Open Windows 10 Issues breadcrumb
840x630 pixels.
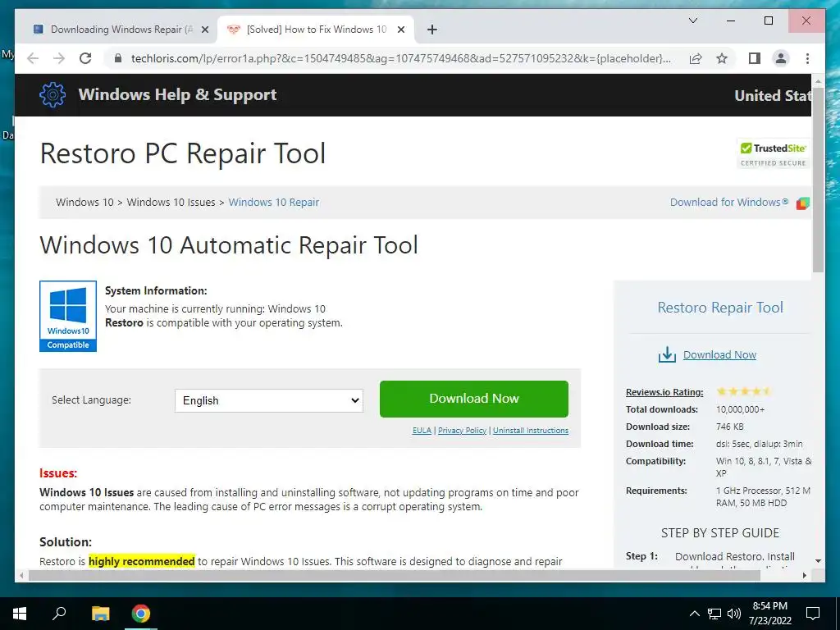171,202
